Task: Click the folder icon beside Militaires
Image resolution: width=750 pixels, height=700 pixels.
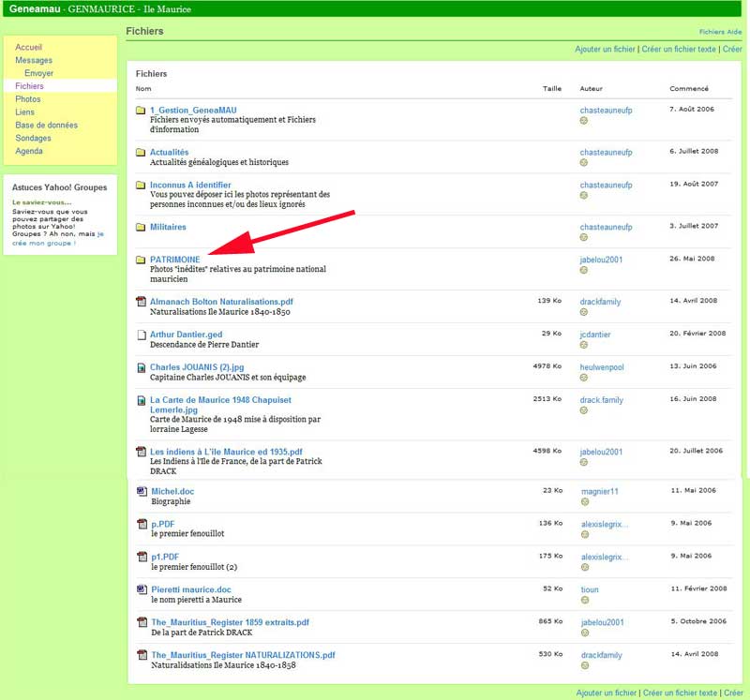Action: tap(141, 227)
